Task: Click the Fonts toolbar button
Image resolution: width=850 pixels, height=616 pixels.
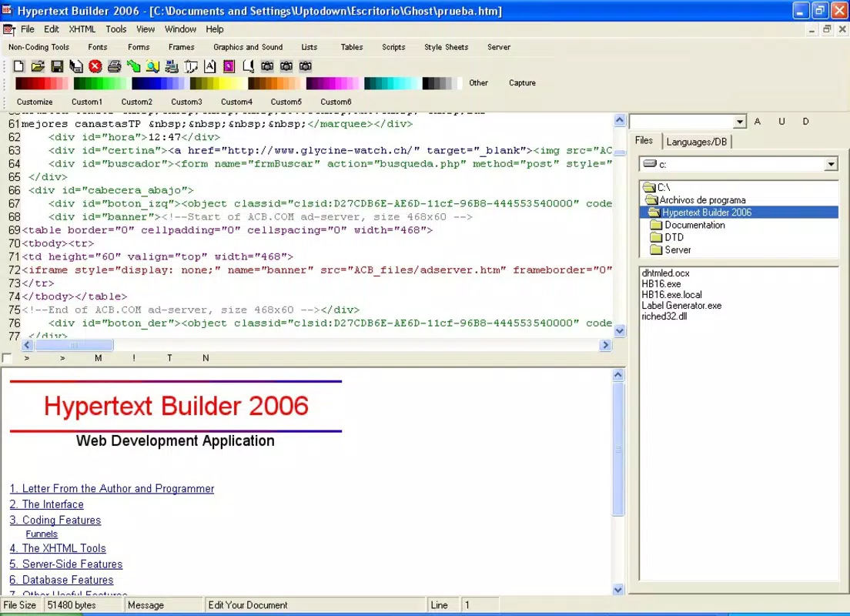Action: (98, 47)
